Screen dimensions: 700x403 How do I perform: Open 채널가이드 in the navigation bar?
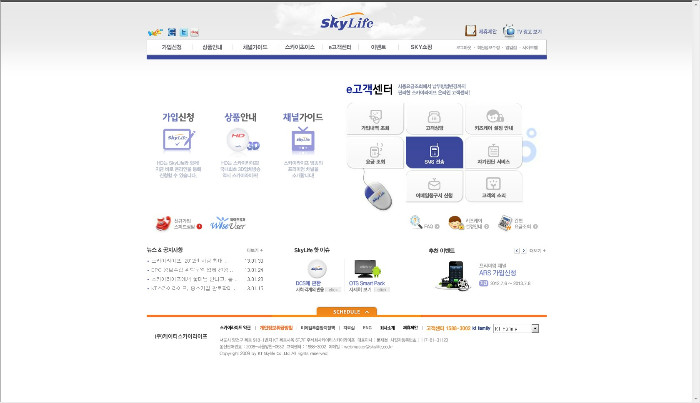(255, 47)
